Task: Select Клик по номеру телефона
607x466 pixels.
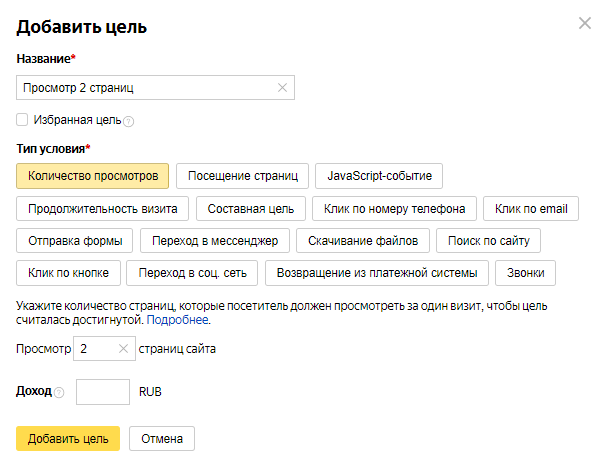Action: tap(394, 209)
